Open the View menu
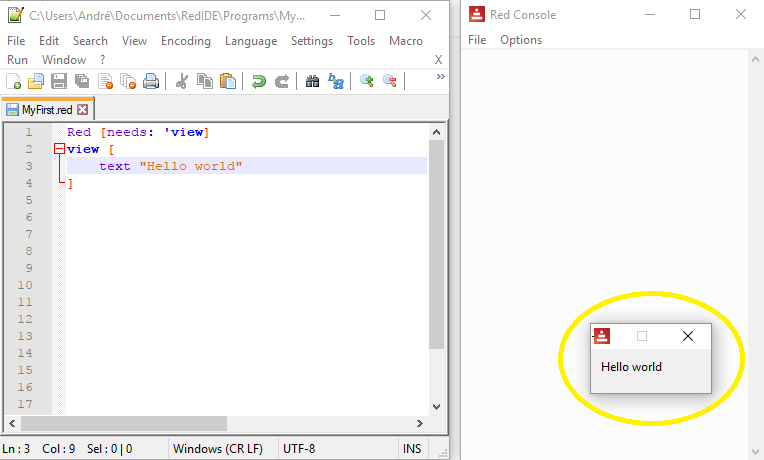Viewport: 764px width, 460px height. coord(134,41)
